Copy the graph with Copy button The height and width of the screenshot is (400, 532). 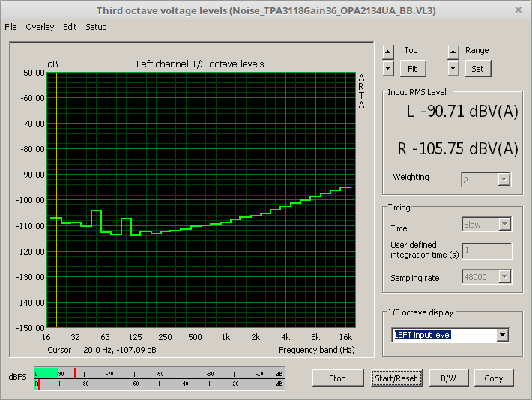[x=493, y=378]
